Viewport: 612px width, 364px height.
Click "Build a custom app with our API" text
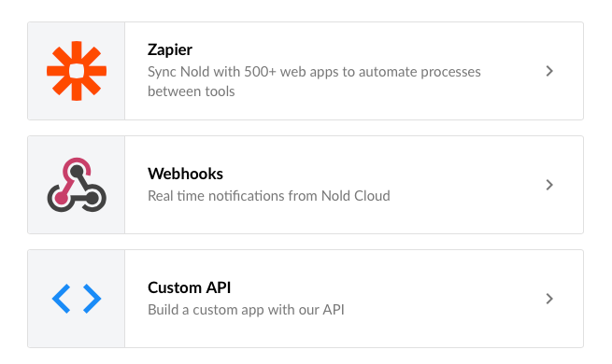tap(246, 310)
